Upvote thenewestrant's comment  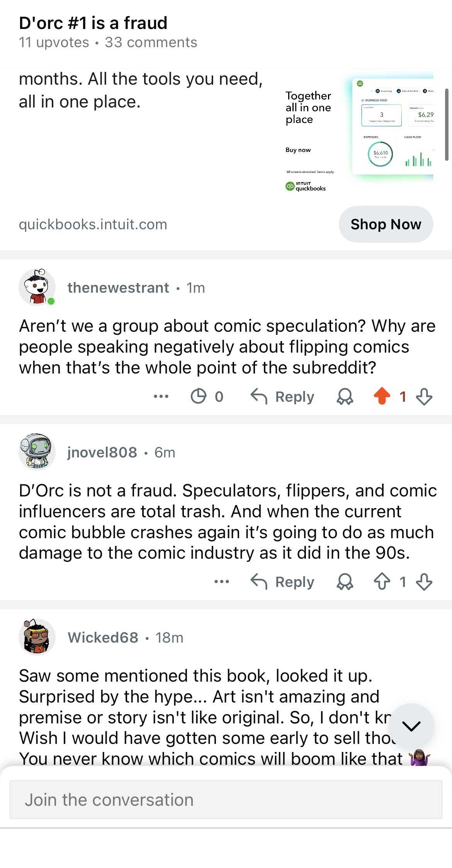click(x=382, y=396)
